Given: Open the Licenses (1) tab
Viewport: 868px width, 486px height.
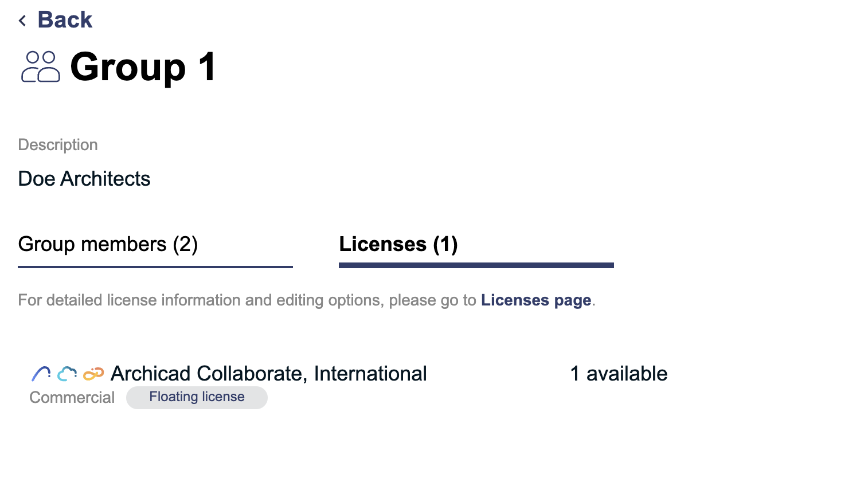Looking at the screenshot, I should coord(398,244).
